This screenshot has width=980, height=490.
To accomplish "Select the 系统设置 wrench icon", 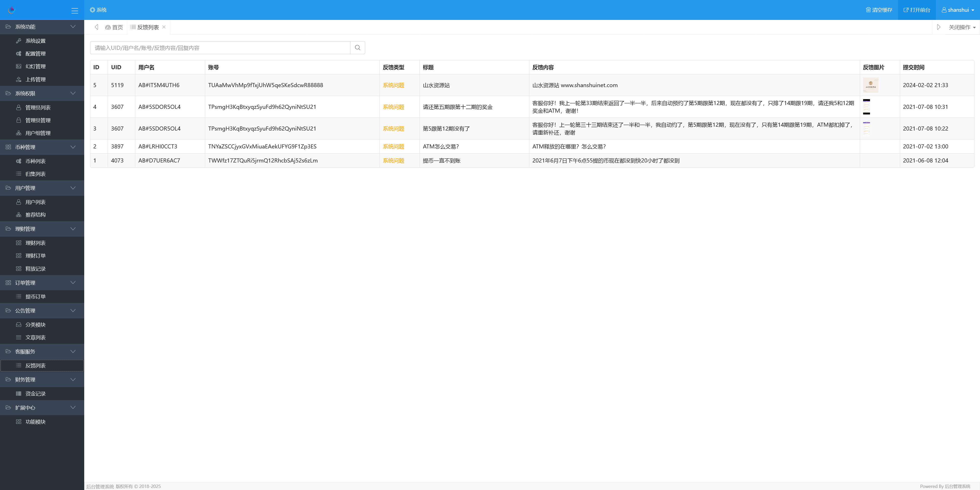I will pyautogui.click(x=18, y=41).
